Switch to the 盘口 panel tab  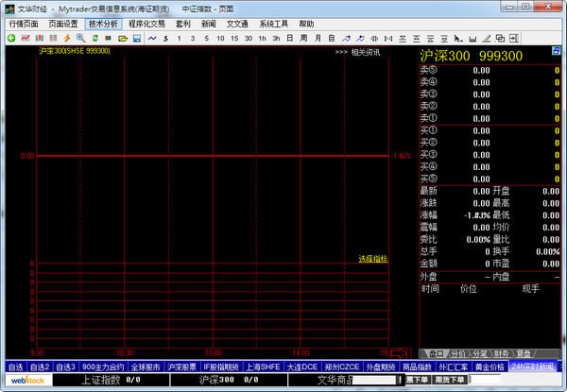tap(436, 353)
